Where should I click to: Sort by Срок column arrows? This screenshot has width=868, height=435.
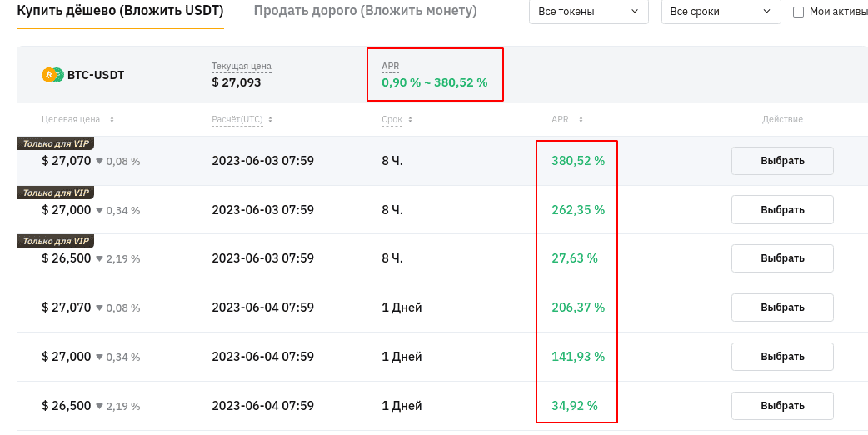click(410, 119)
